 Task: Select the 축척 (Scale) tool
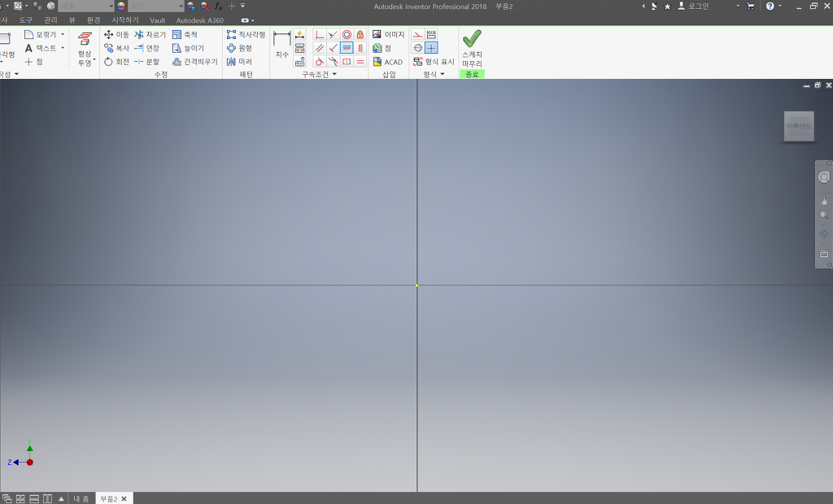point(185,34)
